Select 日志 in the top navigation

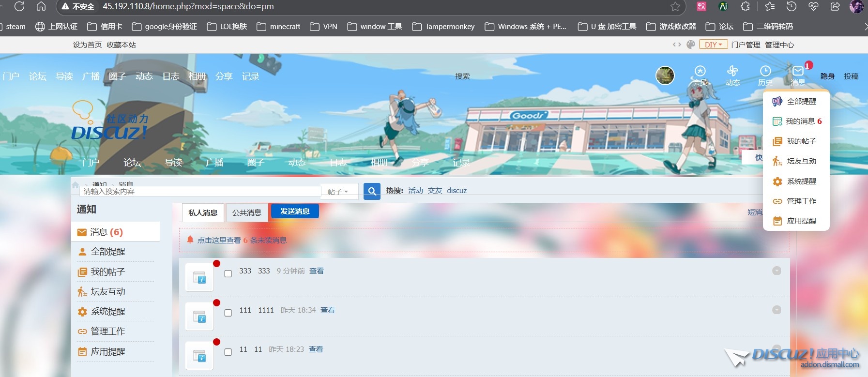[x=170, y=76]
